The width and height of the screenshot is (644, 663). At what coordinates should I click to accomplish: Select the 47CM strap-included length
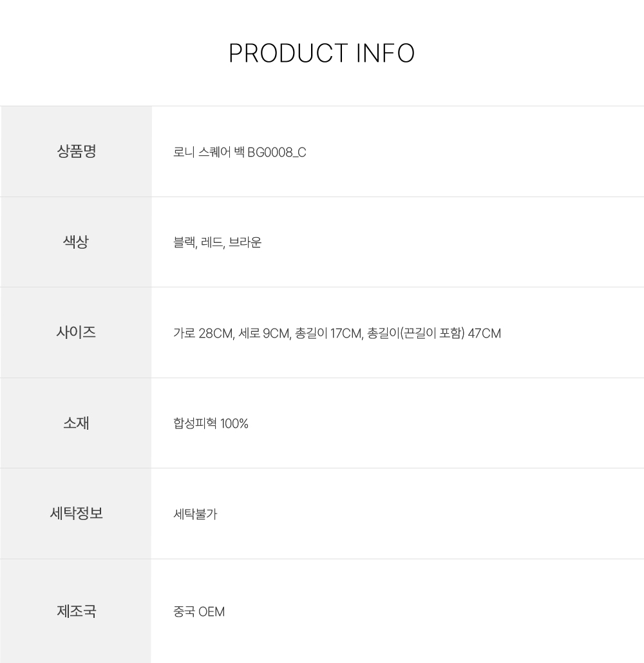tap(485, 334)
